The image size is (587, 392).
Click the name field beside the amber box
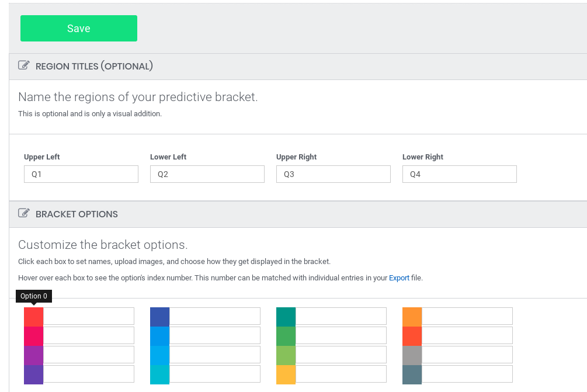pos(341,374)
